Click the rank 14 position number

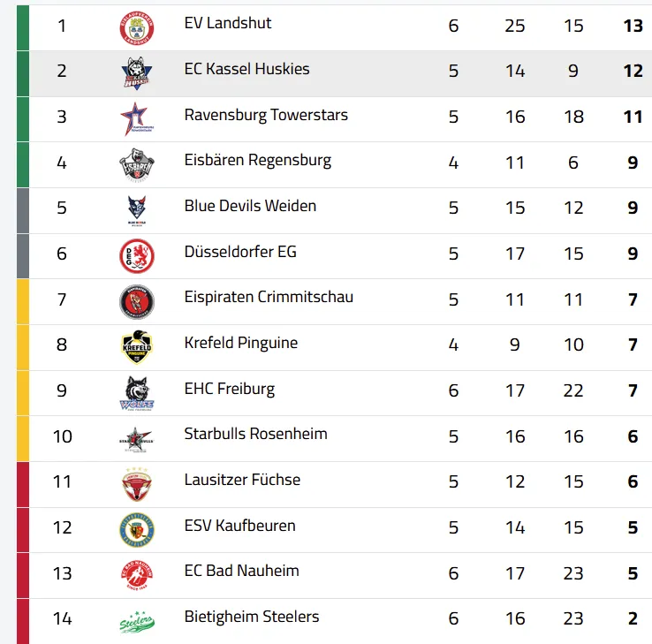coord(62,619)
